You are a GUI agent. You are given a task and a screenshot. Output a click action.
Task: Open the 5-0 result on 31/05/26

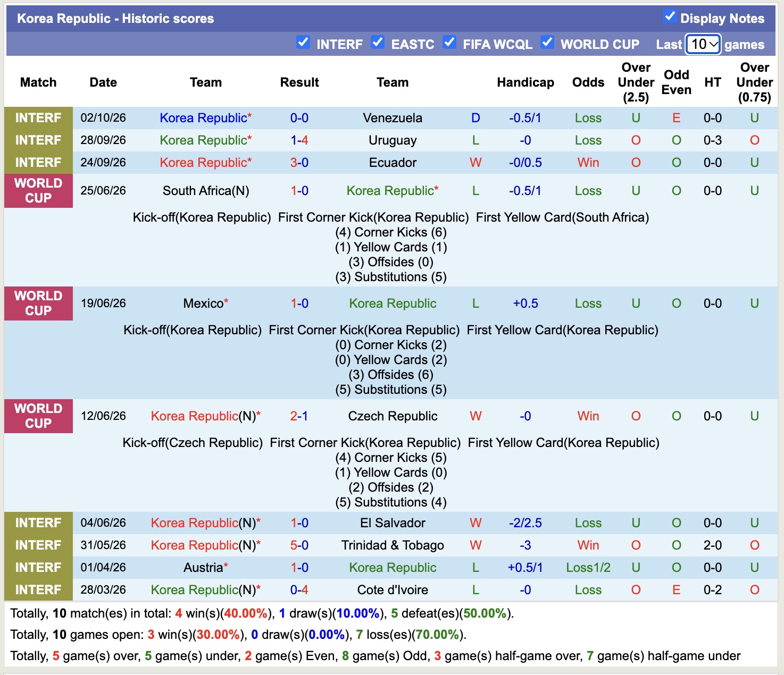tap(299, 545)
